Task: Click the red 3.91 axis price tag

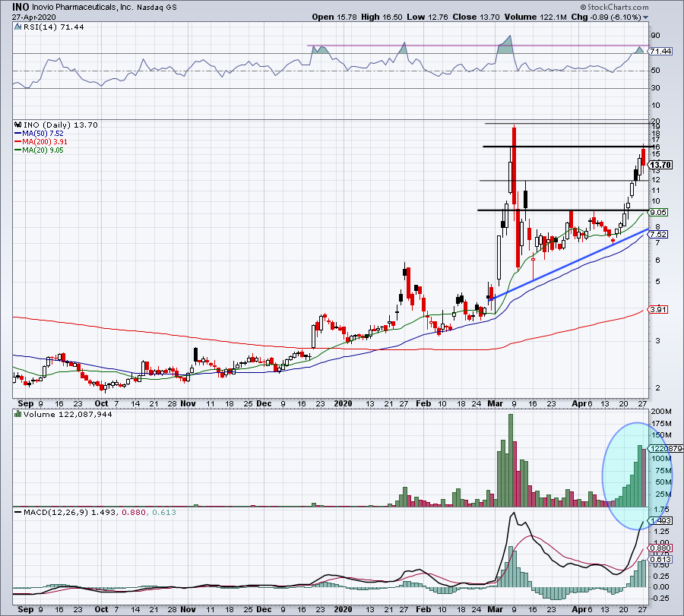Action: [x=658, y=310]
